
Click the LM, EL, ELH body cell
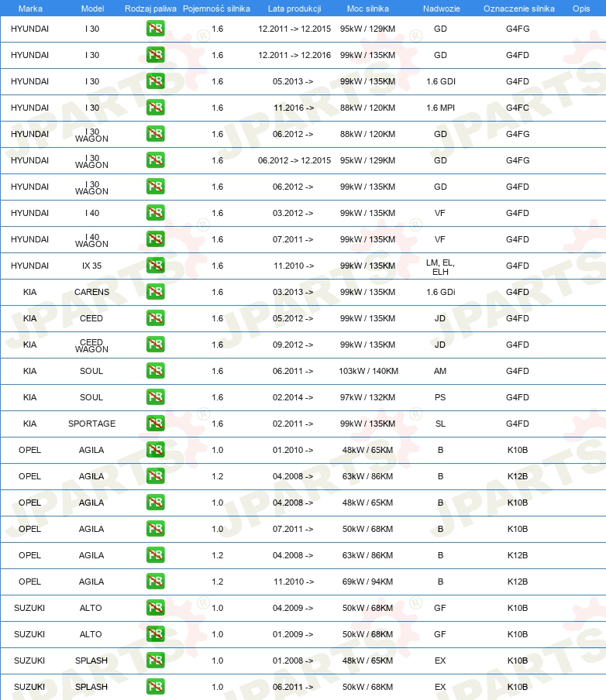[x=440, y=267]
